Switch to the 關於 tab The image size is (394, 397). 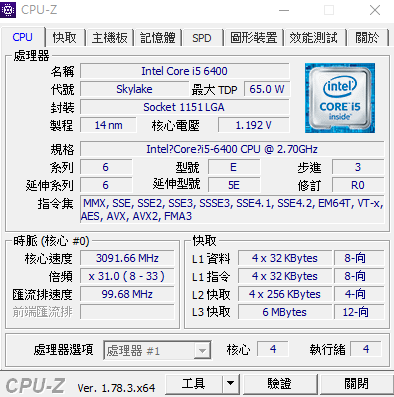(367, 38)
